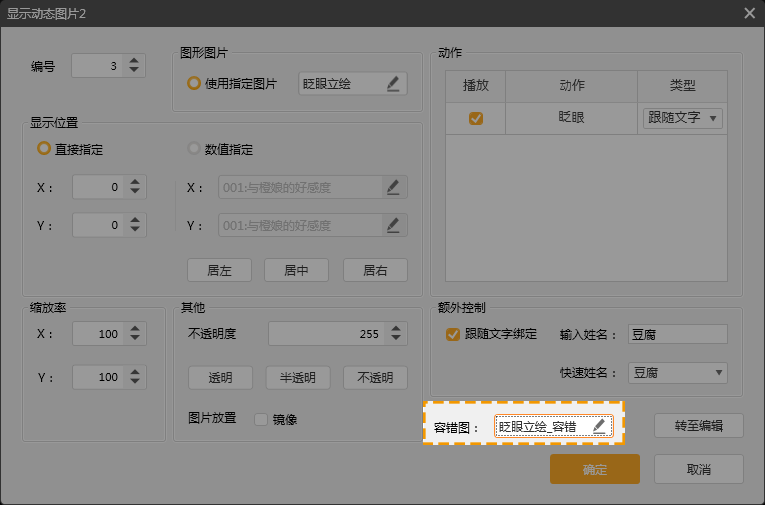This screenshot has width=765, height=505.
Task: Click the edit pencil in 容错图 field
Action: (598, 426)
